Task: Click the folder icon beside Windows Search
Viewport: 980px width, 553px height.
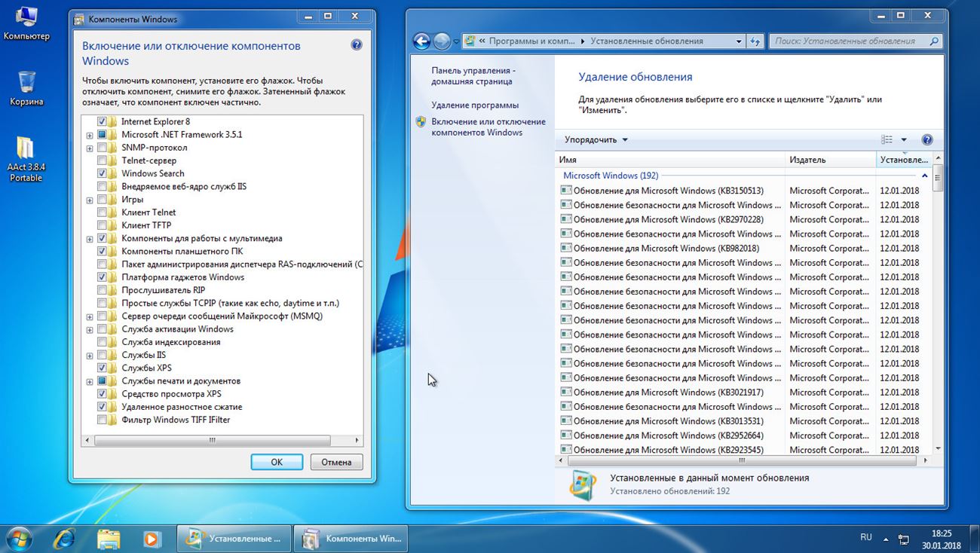Action: [112, 173]
